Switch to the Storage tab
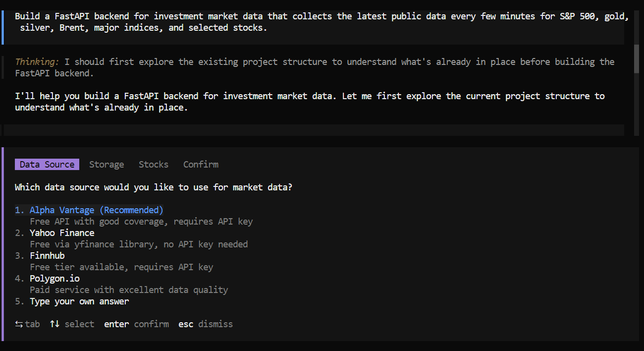This screenshot has width=644, height=351. coord(107,164)
